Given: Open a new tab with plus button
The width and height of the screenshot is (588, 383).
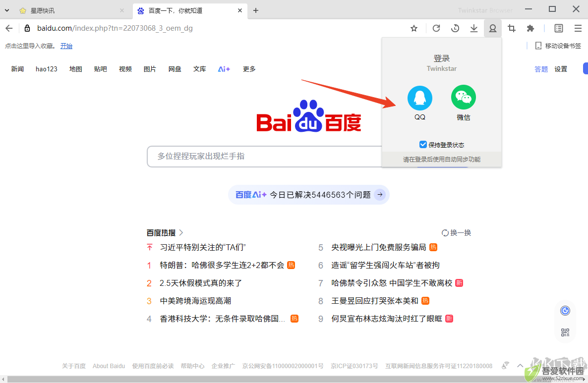Looking at the screenshot, I should point(256,10).
